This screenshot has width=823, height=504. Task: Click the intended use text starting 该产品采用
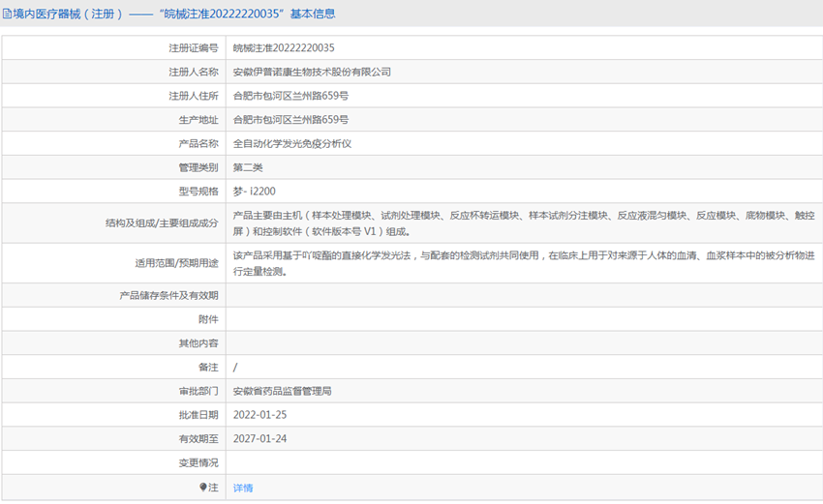[524, 263]
